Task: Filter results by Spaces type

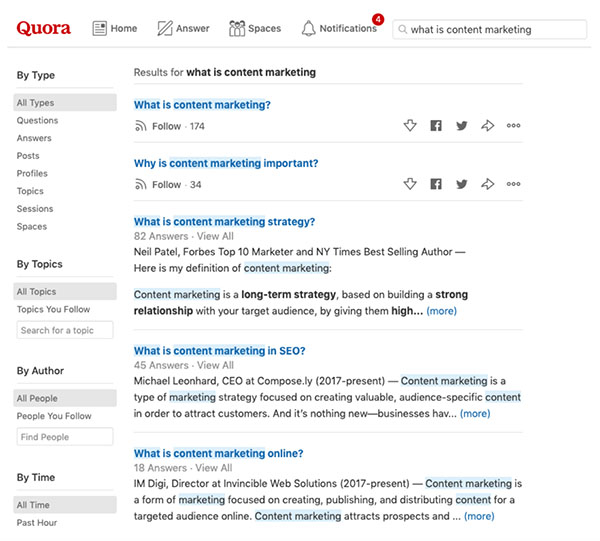Action: click(32, 227)
